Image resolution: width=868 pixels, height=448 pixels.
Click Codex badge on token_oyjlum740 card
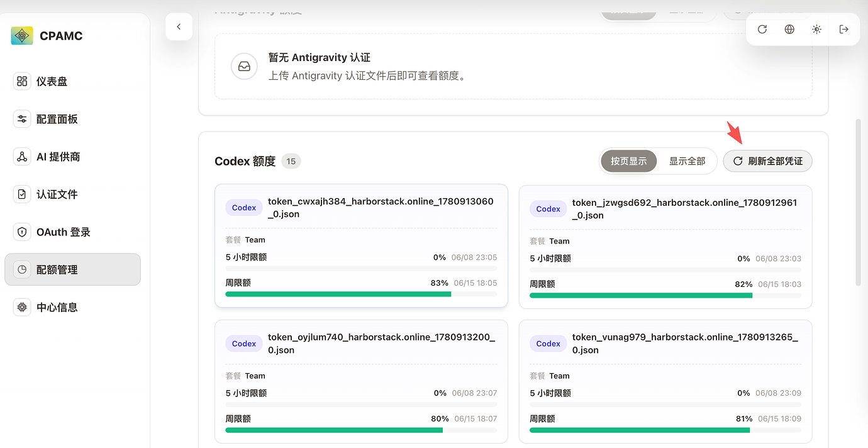[244, 344]
